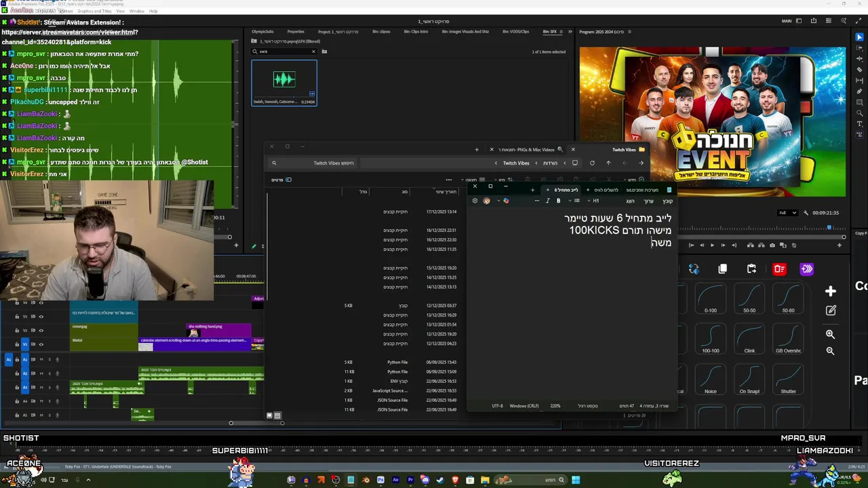
Task: Click the Program monitor blue playhead marker
Action: pyautogui.click(x=829, y=228)
